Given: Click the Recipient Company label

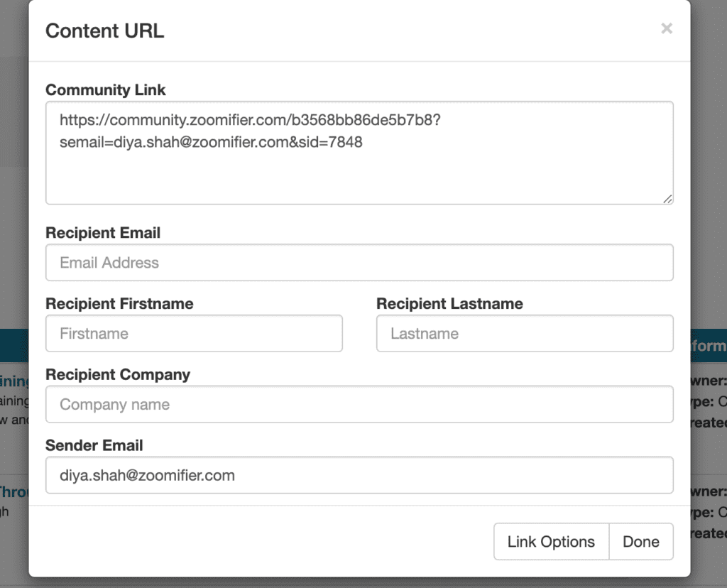Looking at the screenshot, I should pos(118,375).
